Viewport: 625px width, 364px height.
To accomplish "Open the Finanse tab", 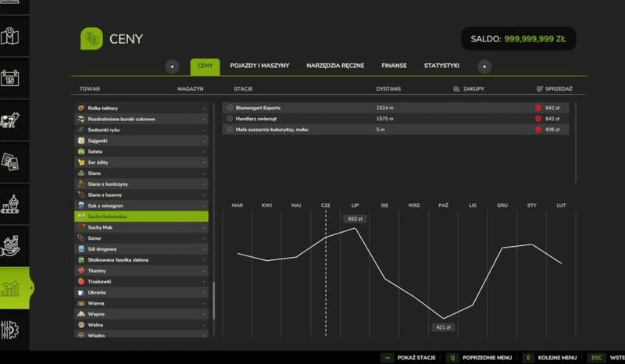I will point(394,66).
